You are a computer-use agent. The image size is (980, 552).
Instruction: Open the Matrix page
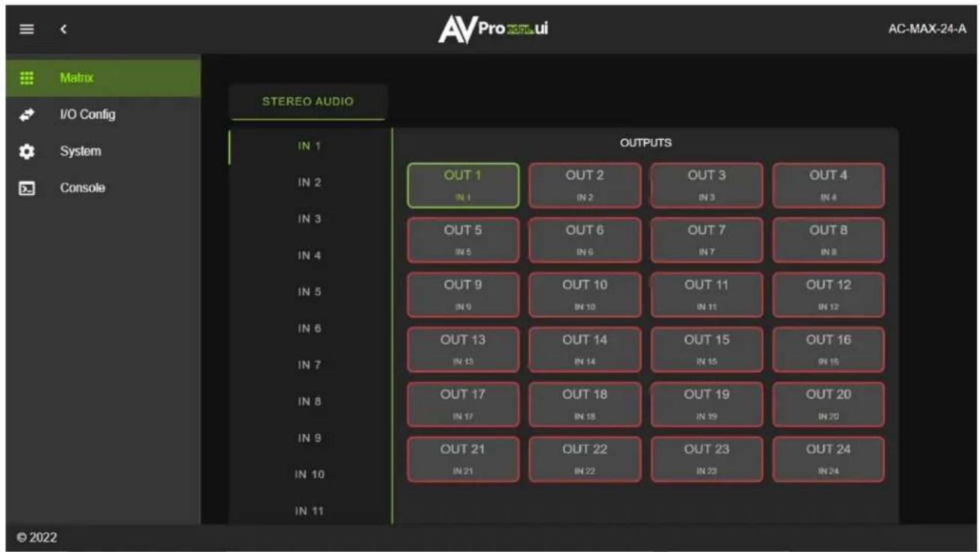tap(103, 78)
